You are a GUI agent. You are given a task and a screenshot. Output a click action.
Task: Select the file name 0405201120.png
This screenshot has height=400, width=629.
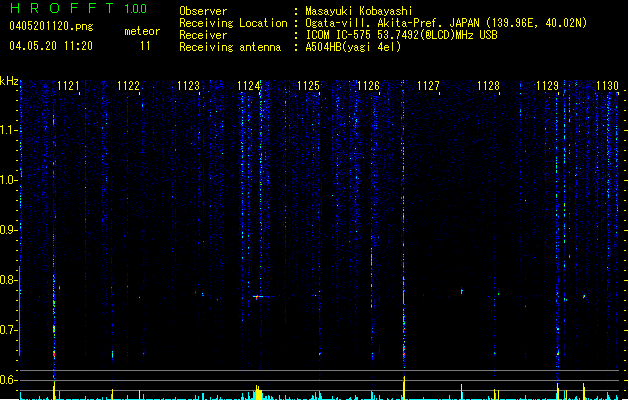click(x=51, y=26)
